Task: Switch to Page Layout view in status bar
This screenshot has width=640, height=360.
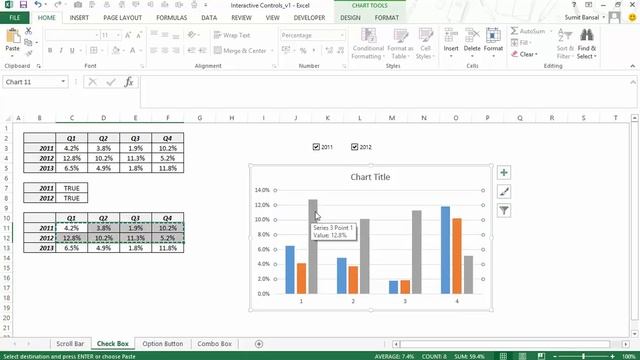Action: coord(522,356)
